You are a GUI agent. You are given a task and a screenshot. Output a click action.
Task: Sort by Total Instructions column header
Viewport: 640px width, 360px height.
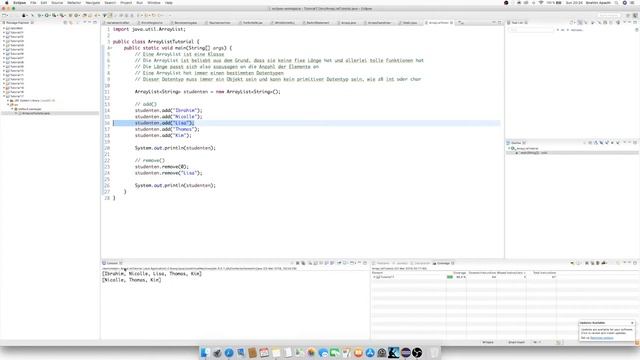(544, 273)
